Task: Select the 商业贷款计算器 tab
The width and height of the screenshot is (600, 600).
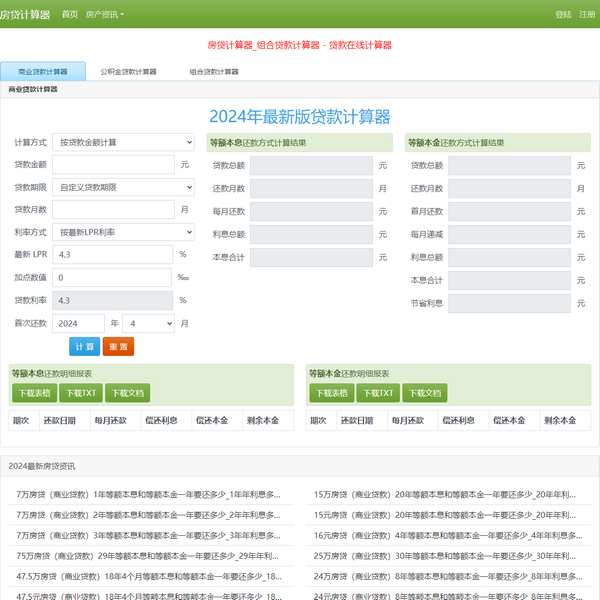Action: coord(43,72)
